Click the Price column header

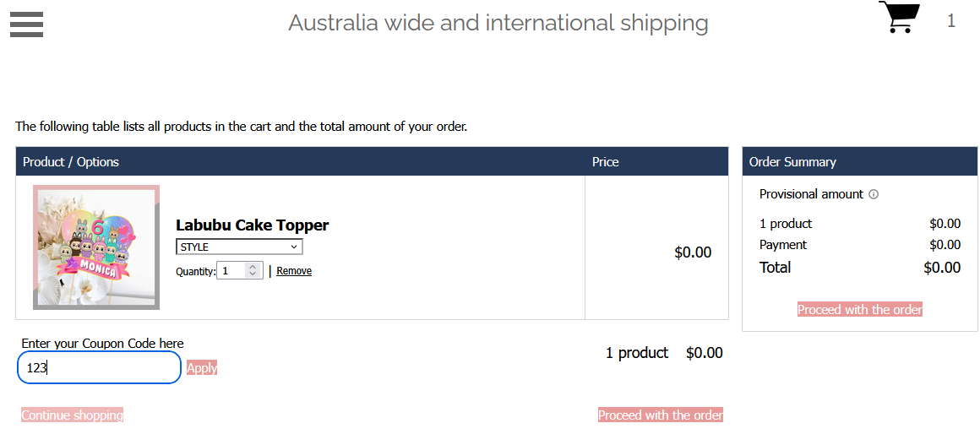(606, 162)
